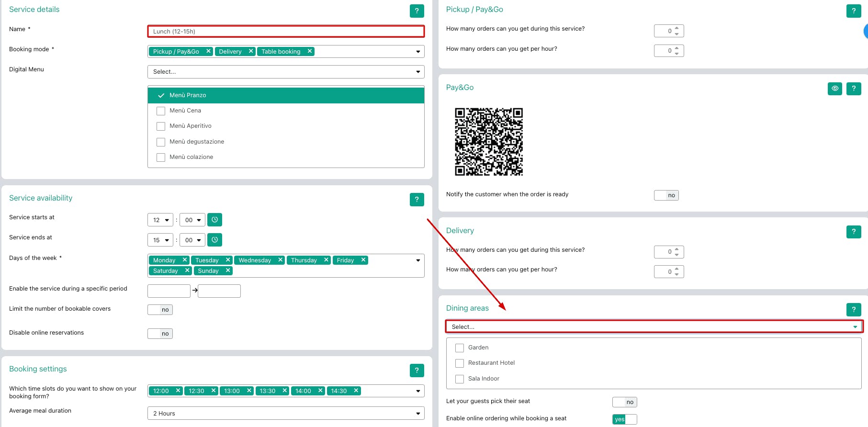
Task: Remove Friday from days of the week
Action: [363, 260]
